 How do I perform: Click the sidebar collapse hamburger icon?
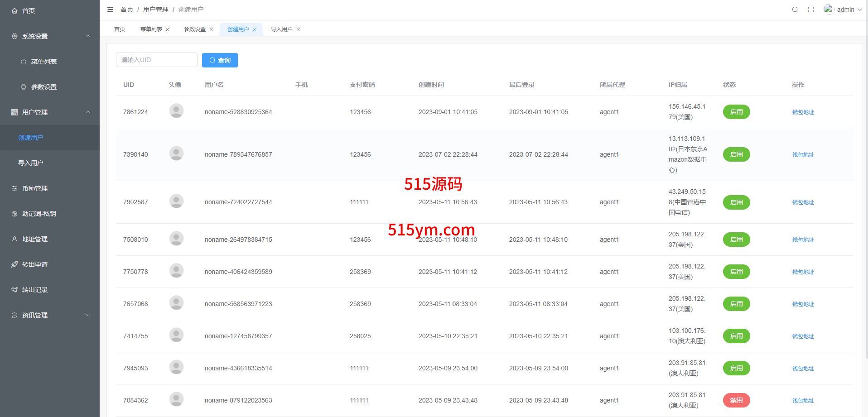click(110, 10)
